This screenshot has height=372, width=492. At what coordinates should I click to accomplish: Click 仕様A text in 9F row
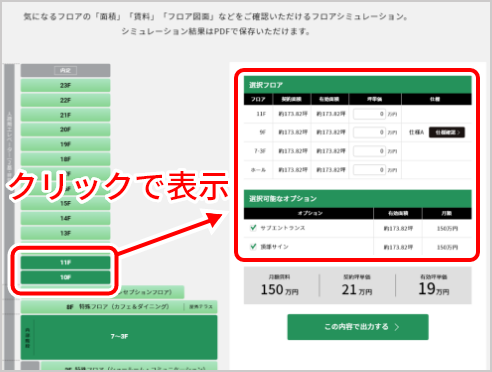click(x=416, y=132)
